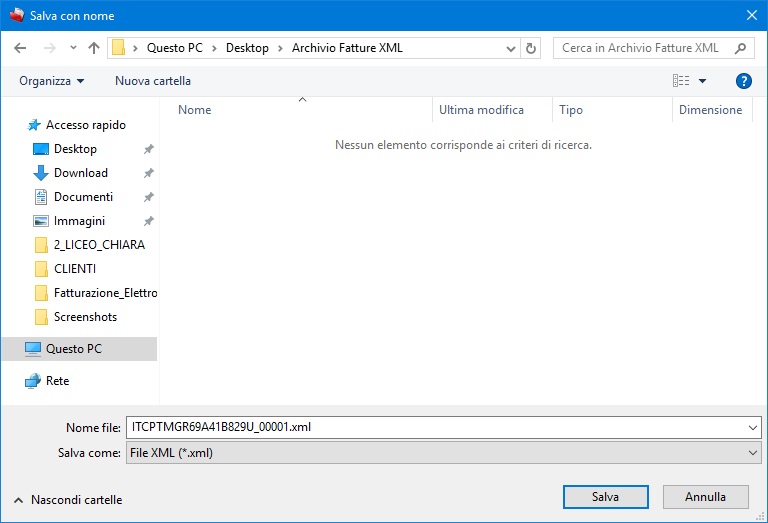Viewport: 768px width, 523px height.
Task: Click the up one level arrow
Action: coord(94,48)
